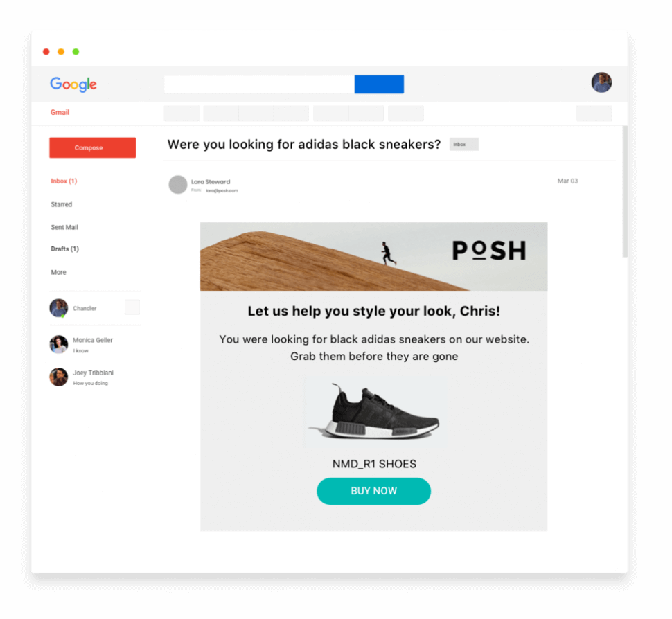
Task: Click the Compose button
Action: click(x=93, y=147)
